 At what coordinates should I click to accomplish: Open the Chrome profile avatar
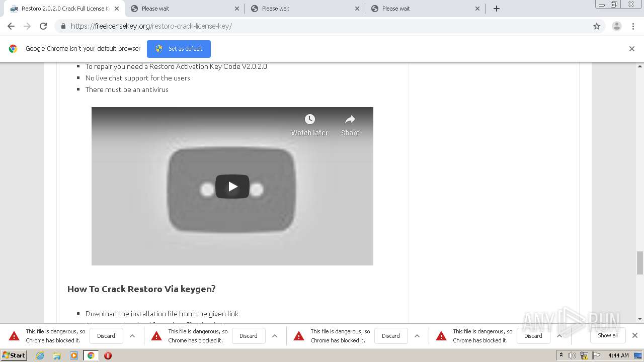[x=617, y=26]
